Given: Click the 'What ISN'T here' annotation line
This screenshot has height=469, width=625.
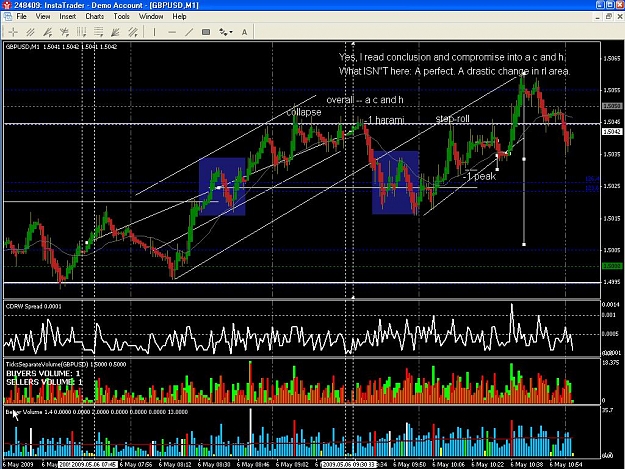Looking at the screenshot, I should click(454, 71).
